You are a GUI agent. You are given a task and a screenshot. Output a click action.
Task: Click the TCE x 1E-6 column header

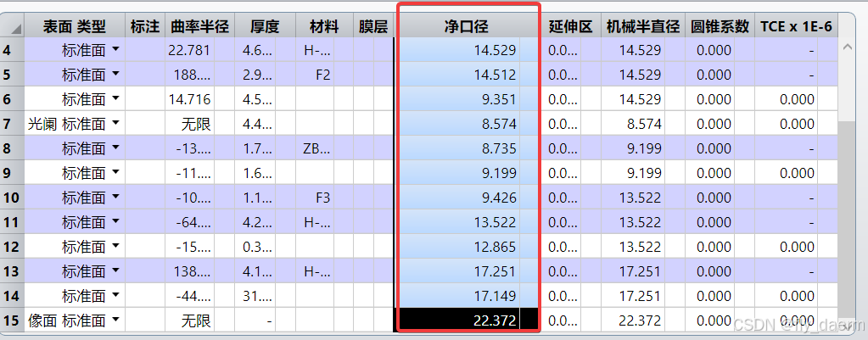(796, 25)
